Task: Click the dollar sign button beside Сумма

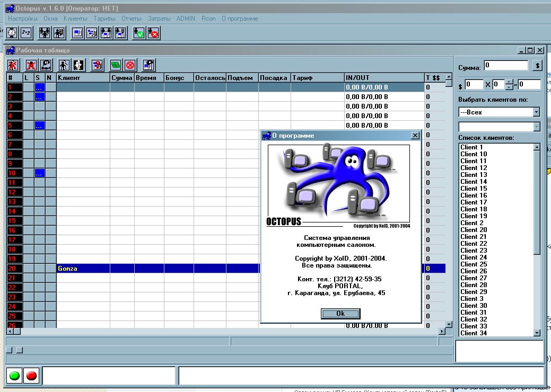Action: point(537,66)
